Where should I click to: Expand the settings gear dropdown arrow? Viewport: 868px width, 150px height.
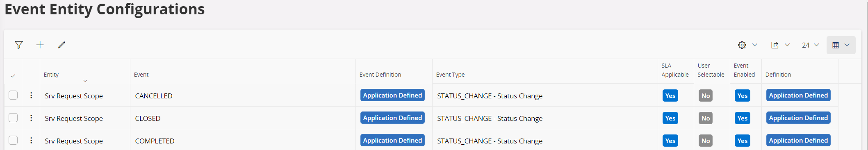[754, 45]
